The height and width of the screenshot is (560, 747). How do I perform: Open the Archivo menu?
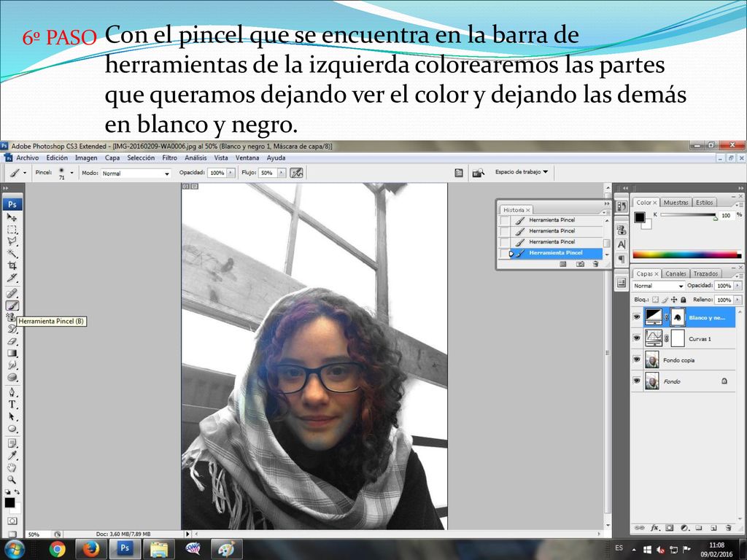click(x=27, y=157)
